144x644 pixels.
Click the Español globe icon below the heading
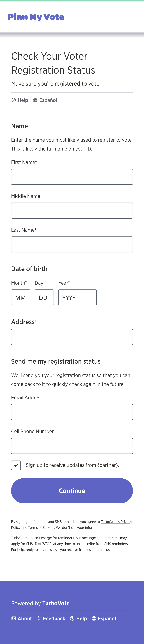pyautogui.click(x=35, y=100)
